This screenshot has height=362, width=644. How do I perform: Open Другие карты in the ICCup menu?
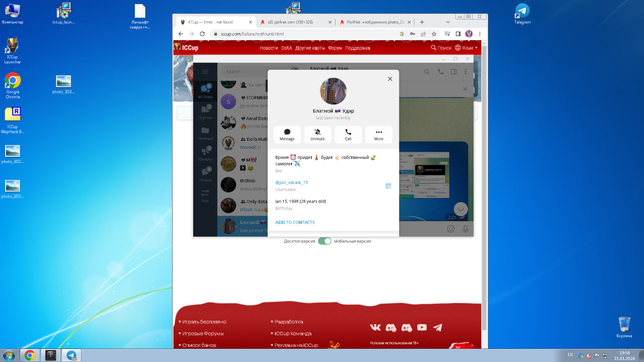click(310, 48)
